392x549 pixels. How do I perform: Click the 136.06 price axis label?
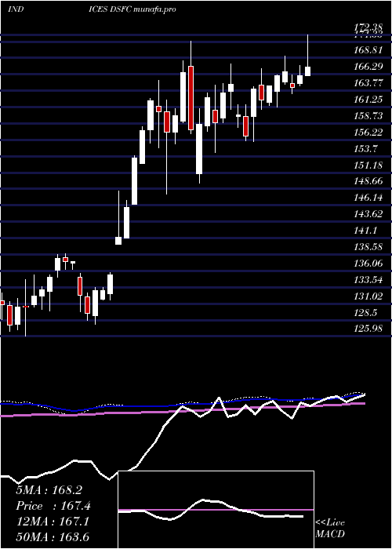pos(368,264)
